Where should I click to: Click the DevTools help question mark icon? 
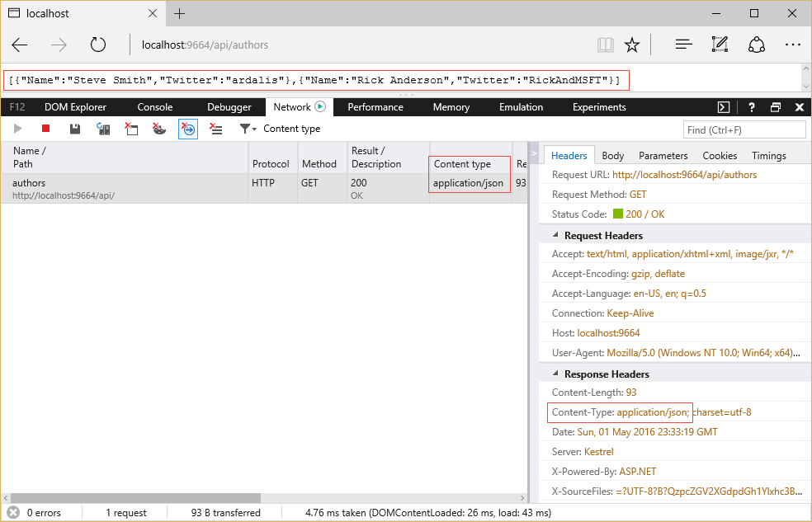751,107
